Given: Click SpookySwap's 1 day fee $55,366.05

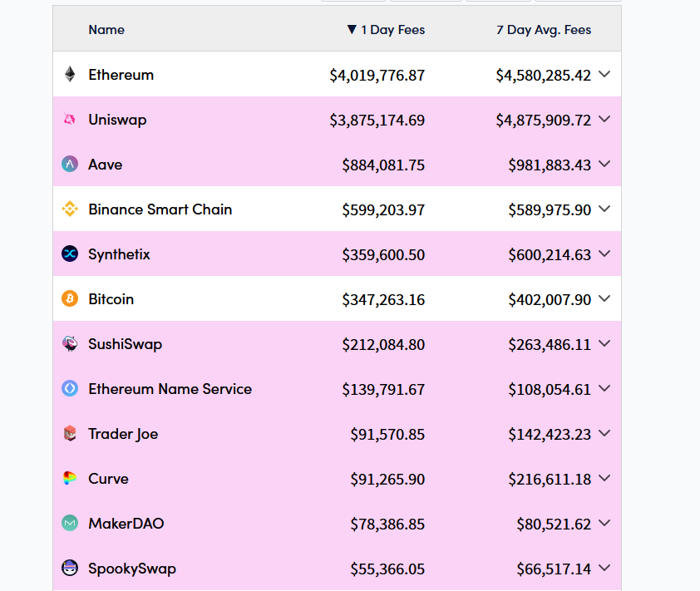Looking at the screenshot, I should 387,569.
